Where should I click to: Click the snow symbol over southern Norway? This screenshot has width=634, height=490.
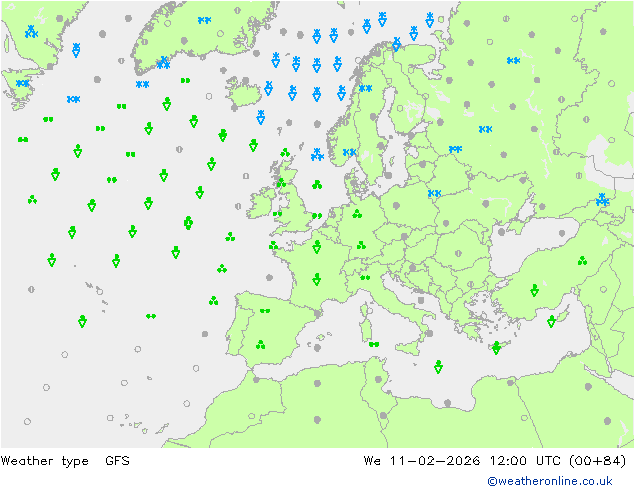(x=349, y=152)
